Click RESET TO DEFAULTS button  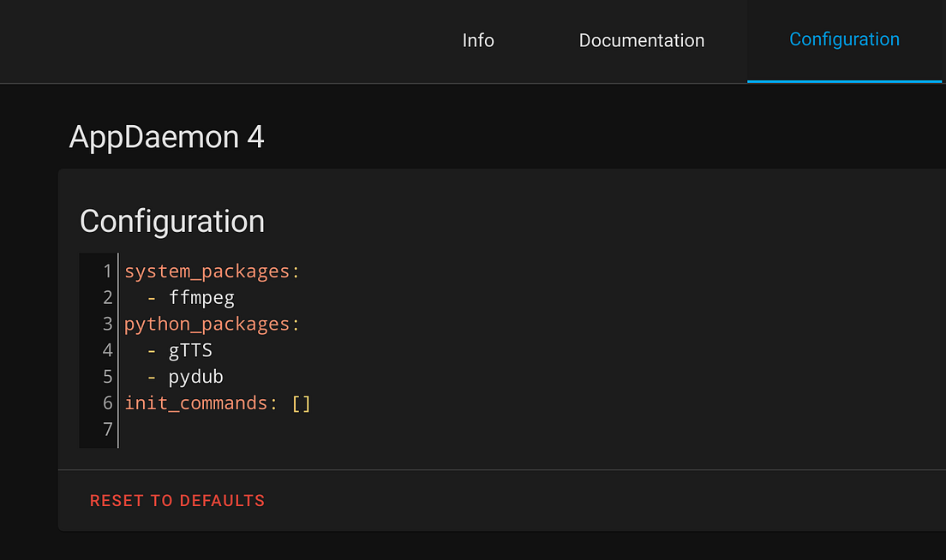(177, 501)
